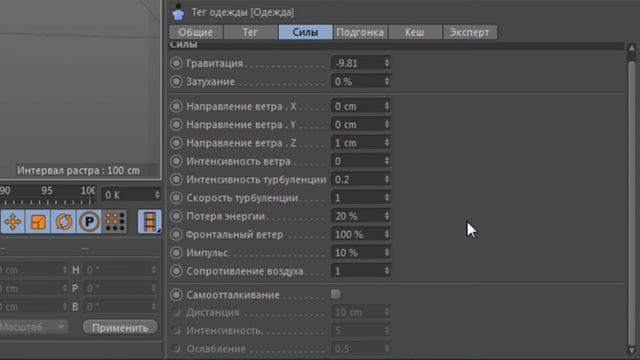Toggle keyframe circle for Скорость турбуленции

[176, 198]
